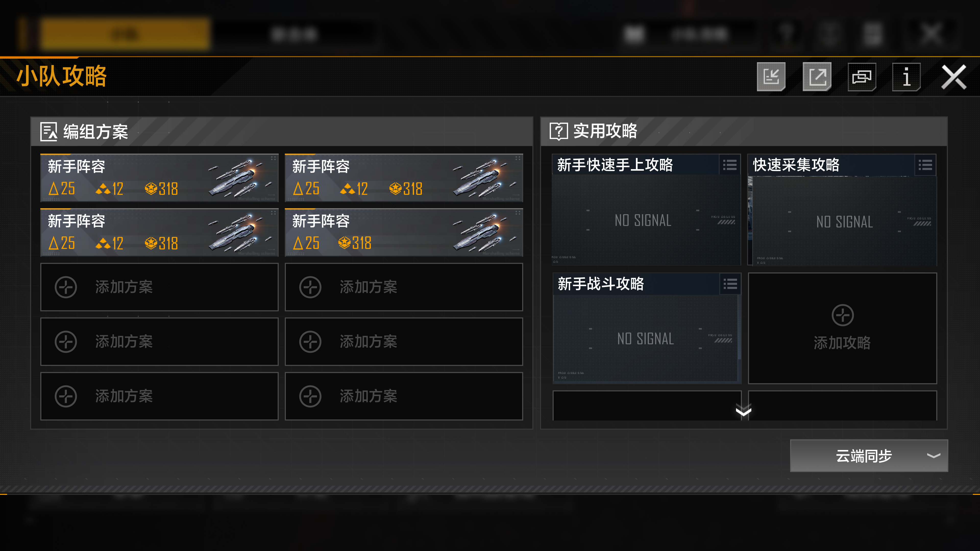
Task: Expand more guides with down chevron
Action: 743,411
